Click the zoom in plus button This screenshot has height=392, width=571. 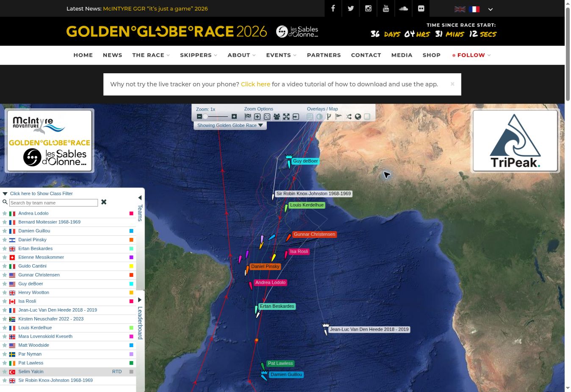click(234, 116)
